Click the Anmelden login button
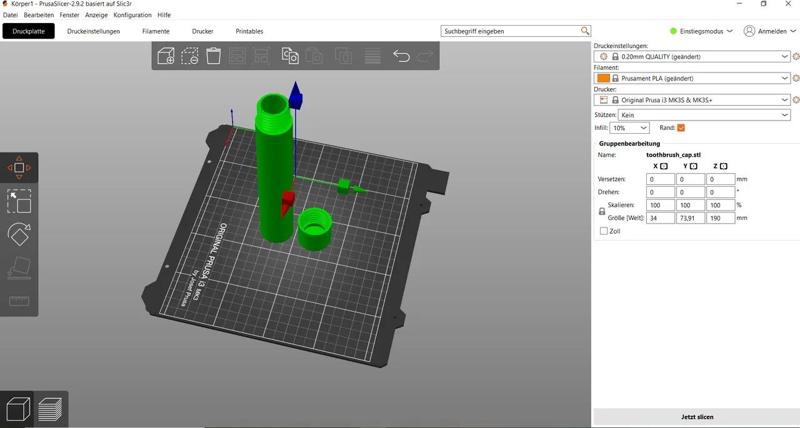The width and height of the screenshot is (800, 428). (767, 31)
